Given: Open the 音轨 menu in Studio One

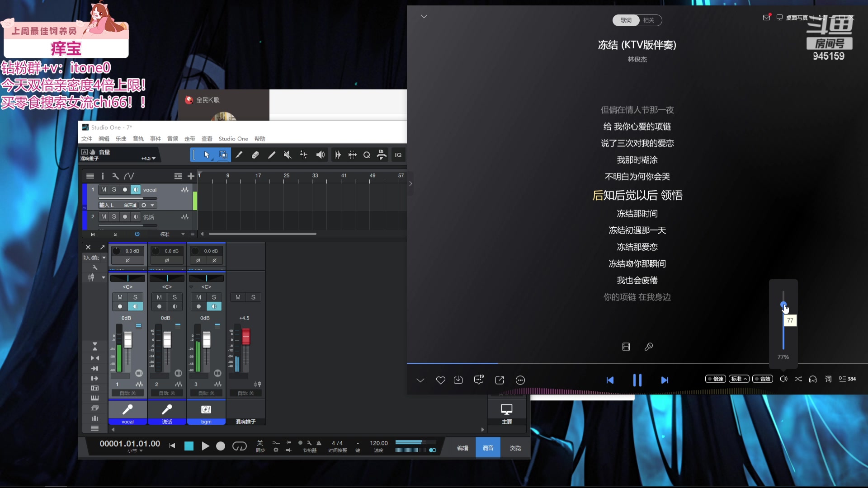Looking at the screenshot, I should 138,139.
